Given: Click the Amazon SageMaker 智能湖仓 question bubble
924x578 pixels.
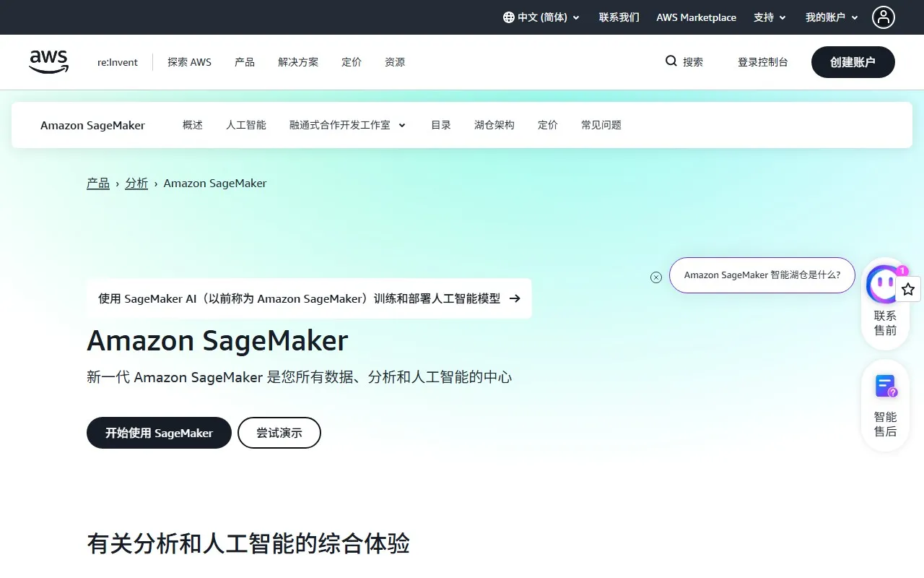Looking at the screenshot, I should pos(762,275).
